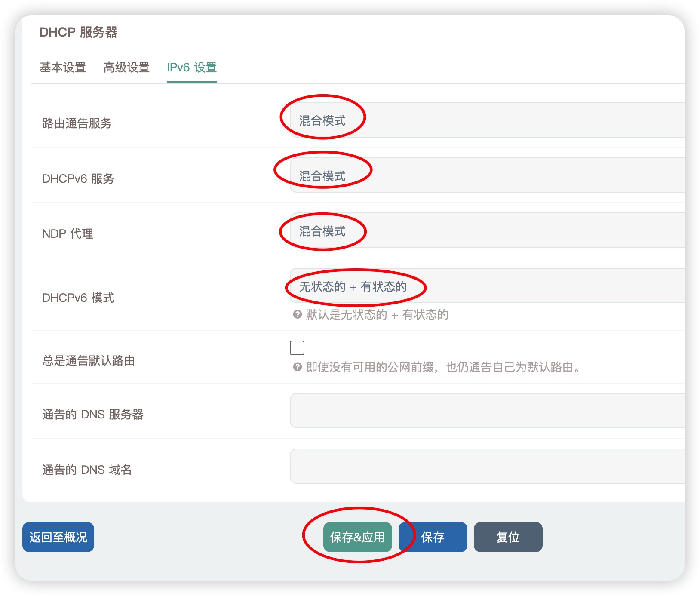
Task: Click the 返回至概况 button
Action: point(58,537)
